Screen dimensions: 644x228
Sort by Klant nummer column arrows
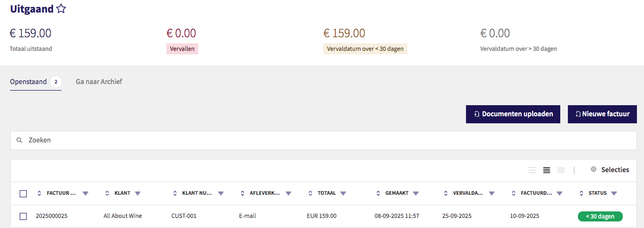tap(175, 193)
